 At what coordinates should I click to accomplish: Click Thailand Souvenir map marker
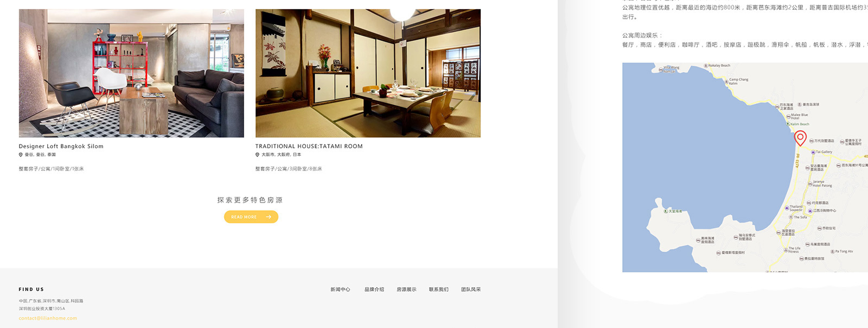coord(787,207)
